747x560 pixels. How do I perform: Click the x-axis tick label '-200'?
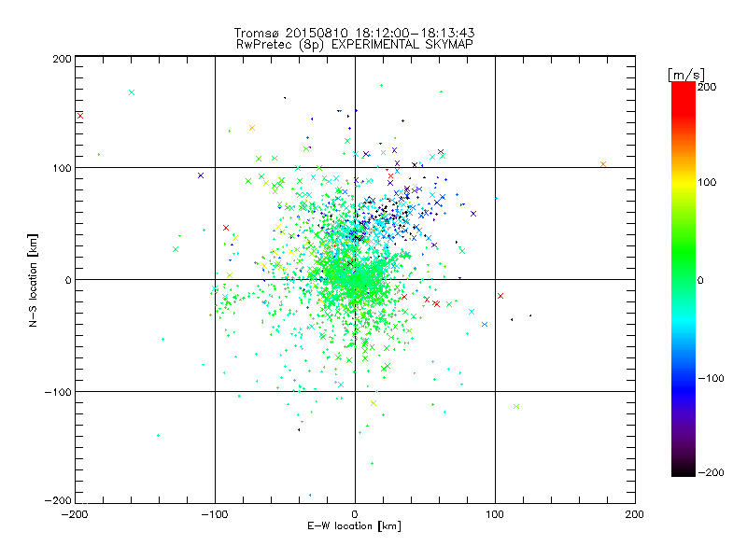[x=75, y=514]
